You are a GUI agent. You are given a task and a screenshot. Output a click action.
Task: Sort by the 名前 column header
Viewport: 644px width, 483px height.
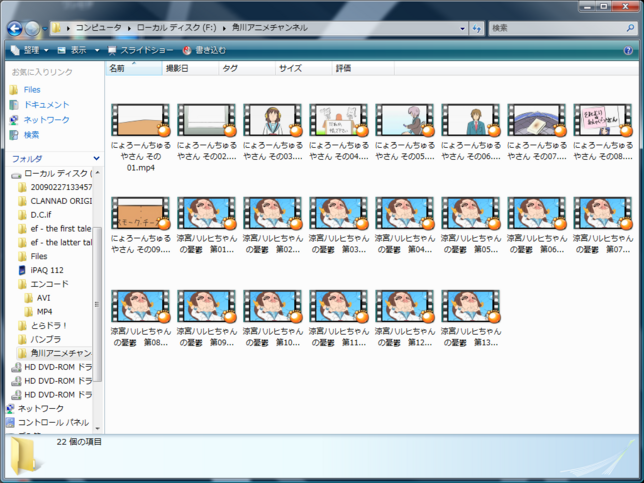click(x=134, y=69)
